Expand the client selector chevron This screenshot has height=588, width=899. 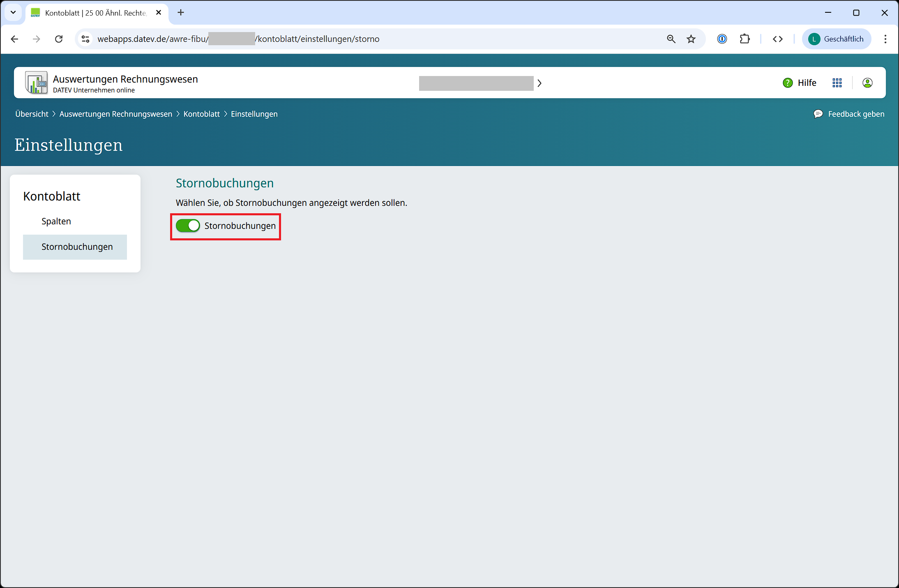pyautogui.click(x=539, y=83)
